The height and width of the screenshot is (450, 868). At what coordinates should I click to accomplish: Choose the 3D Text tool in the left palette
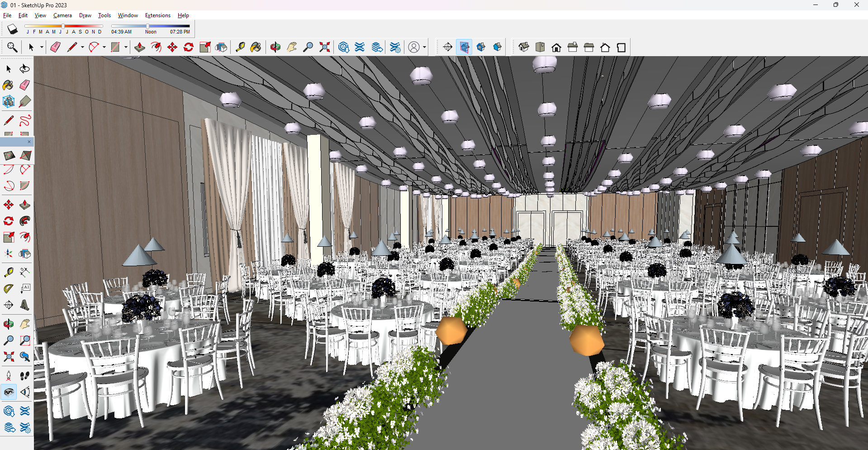coord(25,305)
